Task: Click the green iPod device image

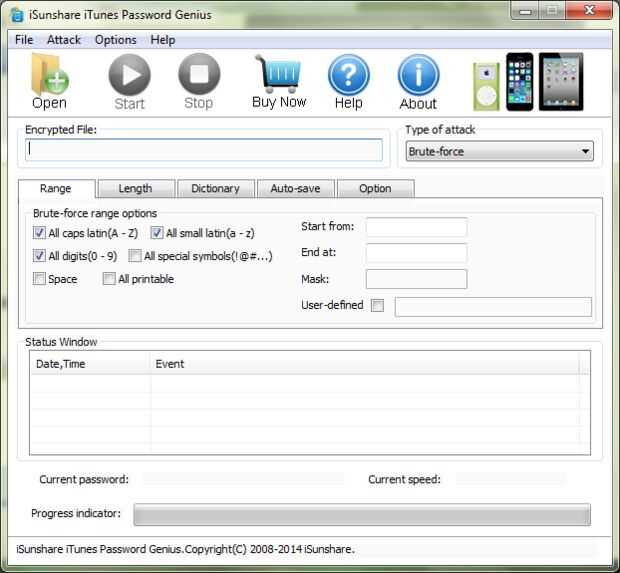Action: point(486,87)
